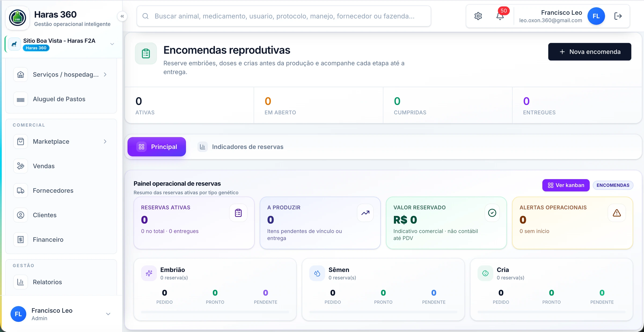
Task: Click the Vendas handshake icon
Action: point(21,166)
